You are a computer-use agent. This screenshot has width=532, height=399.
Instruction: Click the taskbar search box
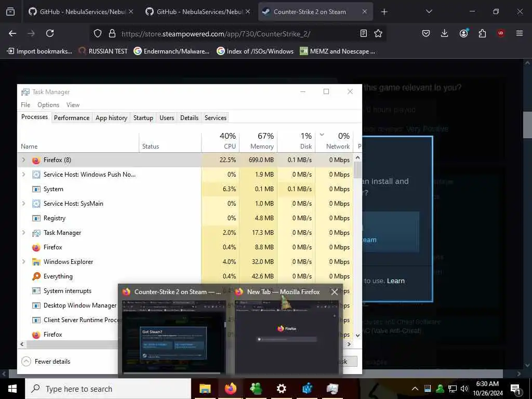click(x=108, y=389)
